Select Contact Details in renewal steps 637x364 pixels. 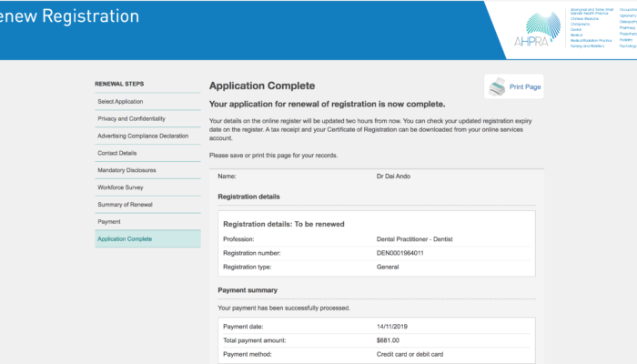[117, 153]
